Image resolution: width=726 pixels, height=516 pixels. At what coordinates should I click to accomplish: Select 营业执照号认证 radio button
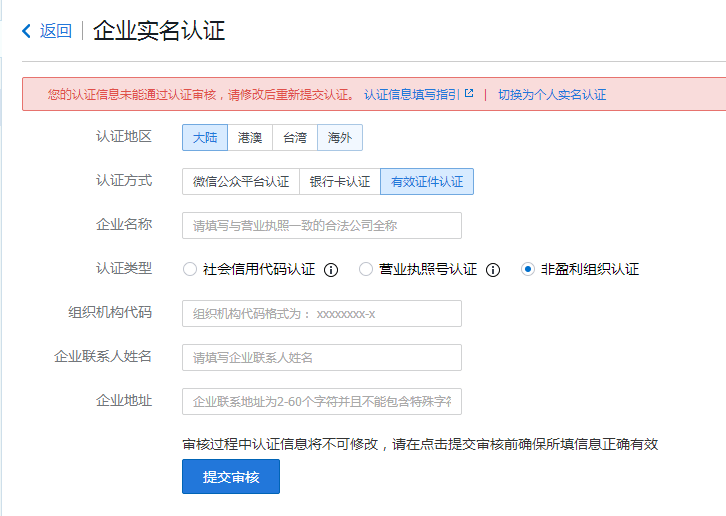[x=366, y=270]
